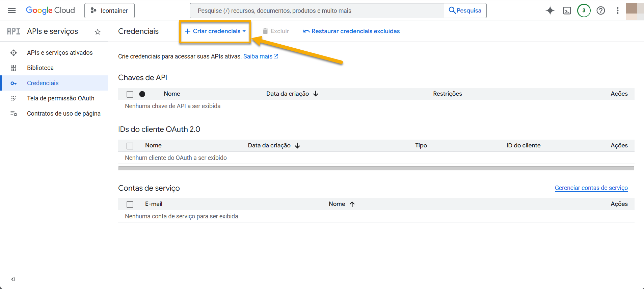
Task: Open the help question mark icon
Action: coord(601,10)
